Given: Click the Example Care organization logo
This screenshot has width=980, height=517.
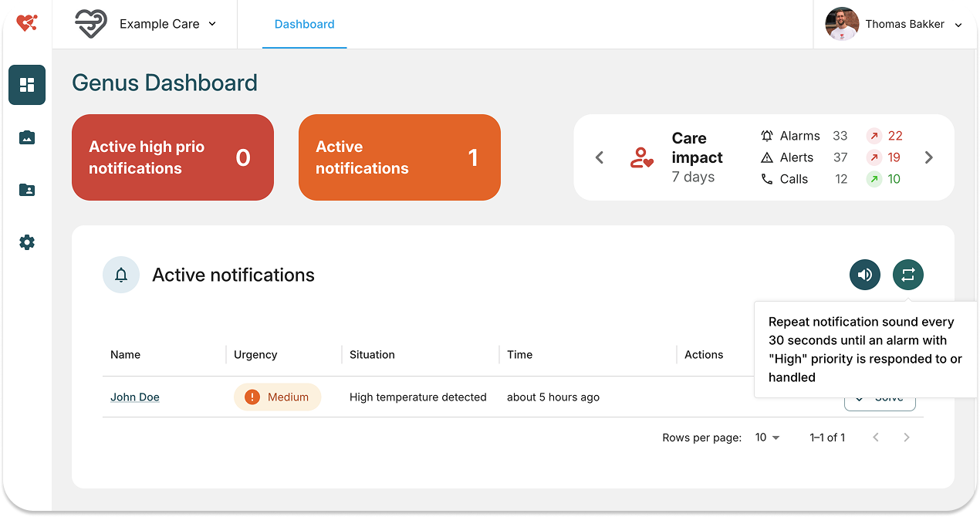Looking at the screenshot, I should point(91,24).
